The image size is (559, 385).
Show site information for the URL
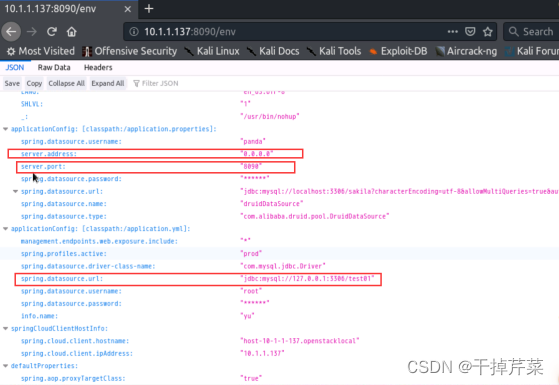134,32
